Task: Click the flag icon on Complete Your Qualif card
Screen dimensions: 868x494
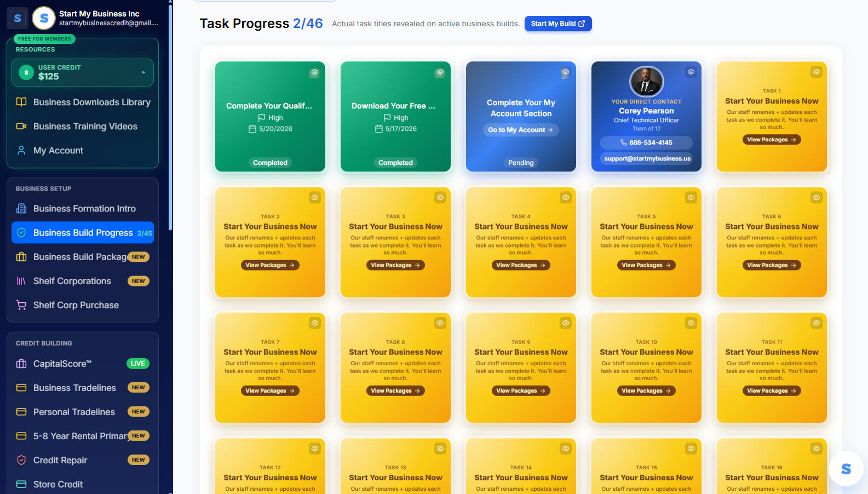Action: click(262, 118)
